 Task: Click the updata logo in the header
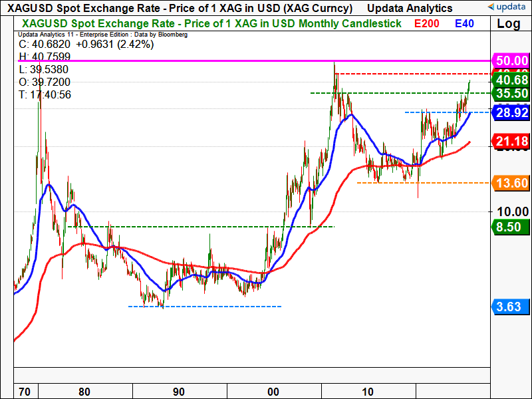[508, 7]
